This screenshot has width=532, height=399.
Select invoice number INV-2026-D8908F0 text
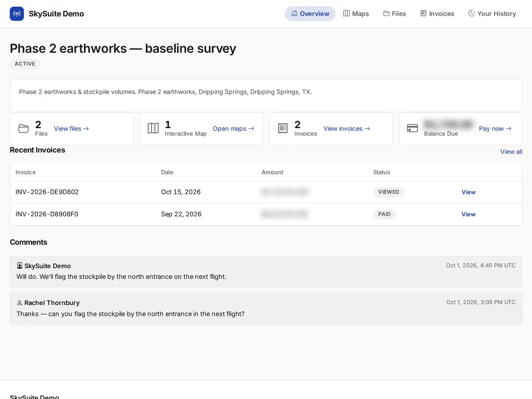[47, 214]
